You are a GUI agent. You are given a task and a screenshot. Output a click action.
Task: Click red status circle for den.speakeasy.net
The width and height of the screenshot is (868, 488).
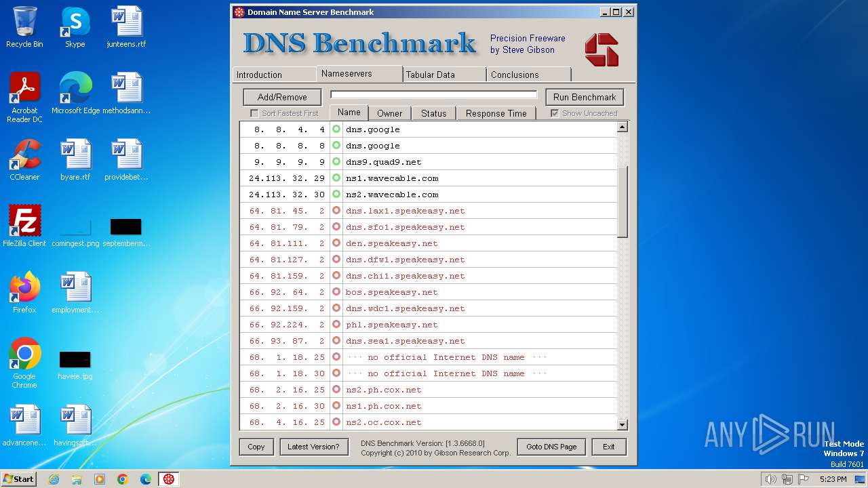(336, 243)
